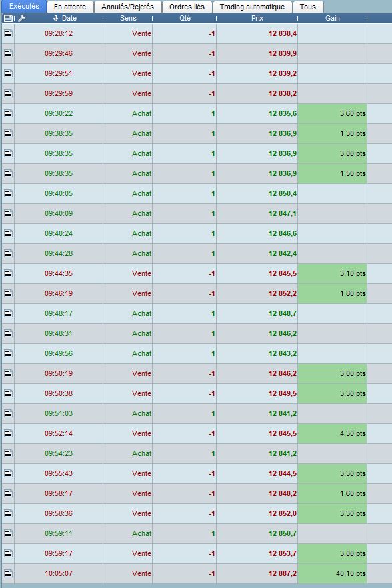Click the wrench settings icon in header
Viewport: 392px width, 588px height.
pyautogui.click(x=22, y=18)
